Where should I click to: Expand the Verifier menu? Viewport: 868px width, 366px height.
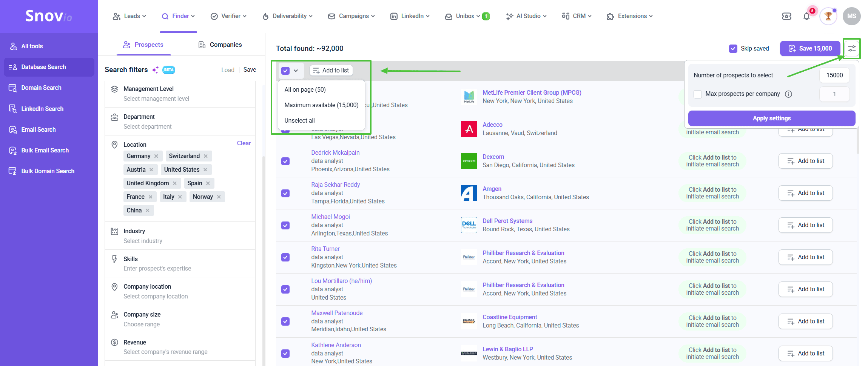(x=228, y=16)
